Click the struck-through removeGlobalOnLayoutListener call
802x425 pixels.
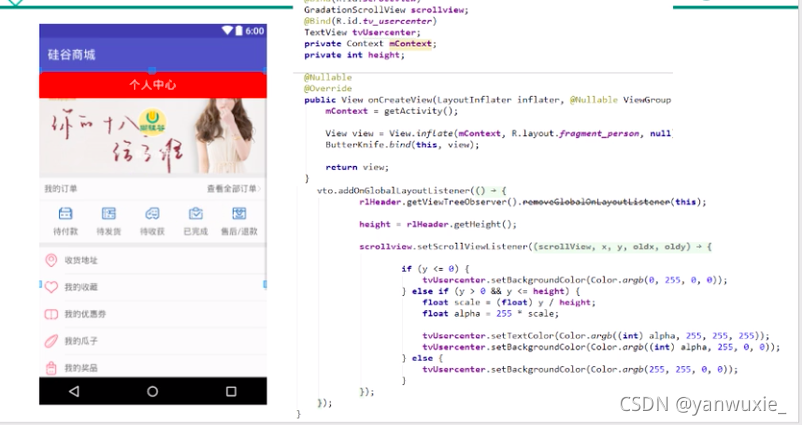point(596,202)
